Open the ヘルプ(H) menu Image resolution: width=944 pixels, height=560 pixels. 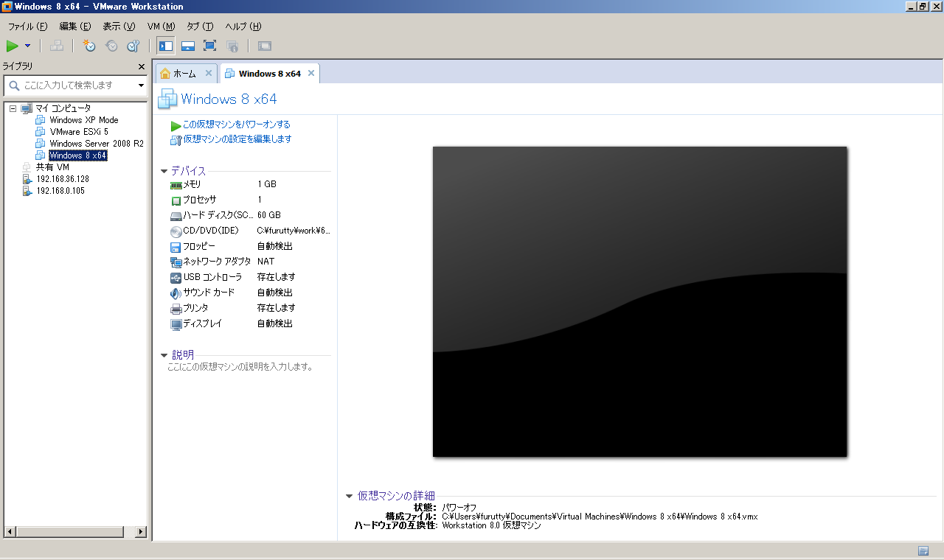tap(243, 27)
